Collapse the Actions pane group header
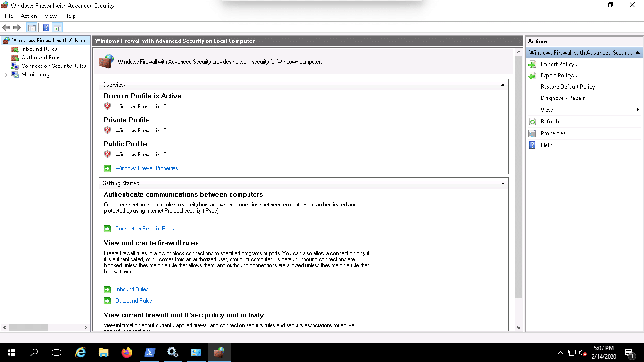Viewport: 644px width, 362px height. 637,53
